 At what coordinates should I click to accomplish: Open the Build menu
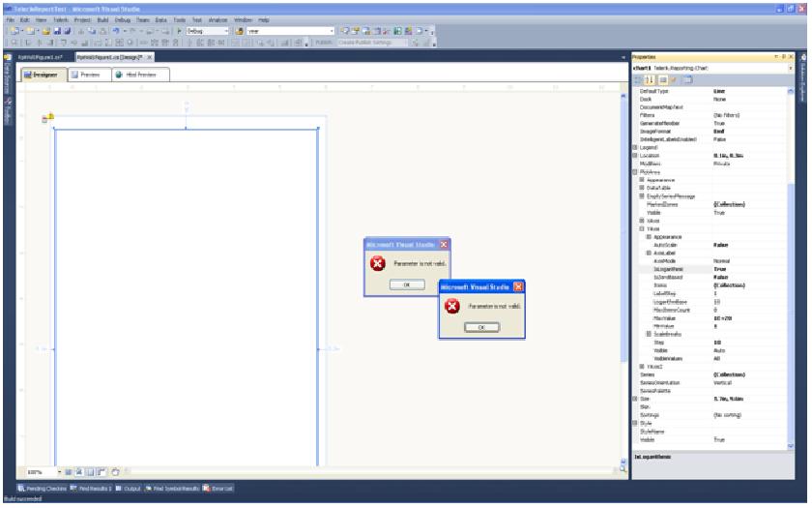click(x=102, y=19)
